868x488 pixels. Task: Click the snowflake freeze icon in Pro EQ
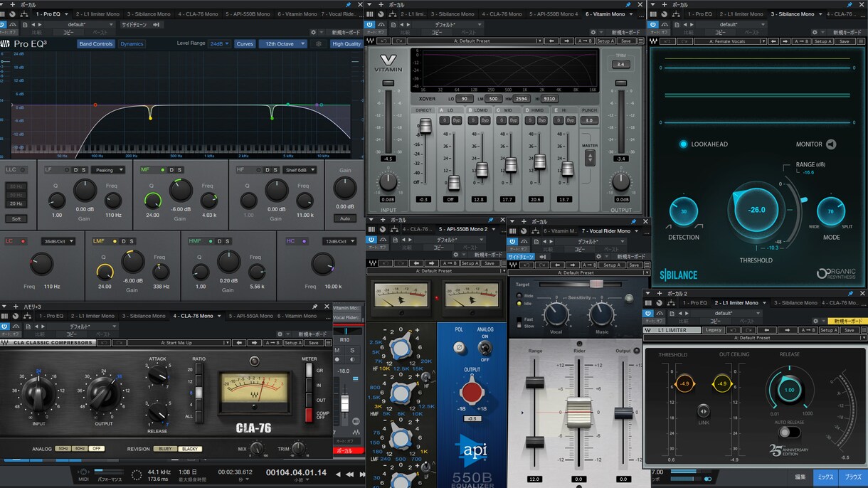coord(318,43)
